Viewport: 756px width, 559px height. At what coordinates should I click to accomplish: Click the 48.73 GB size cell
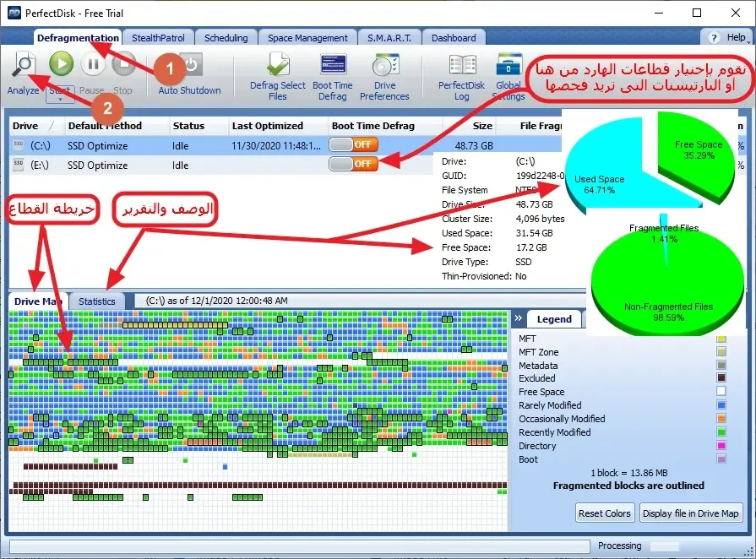474,145
